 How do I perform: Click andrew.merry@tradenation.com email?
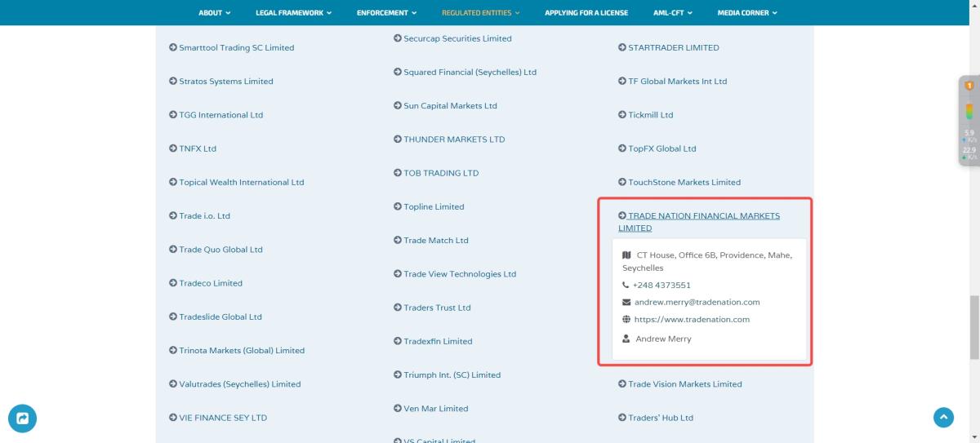[x=697, y=303]
